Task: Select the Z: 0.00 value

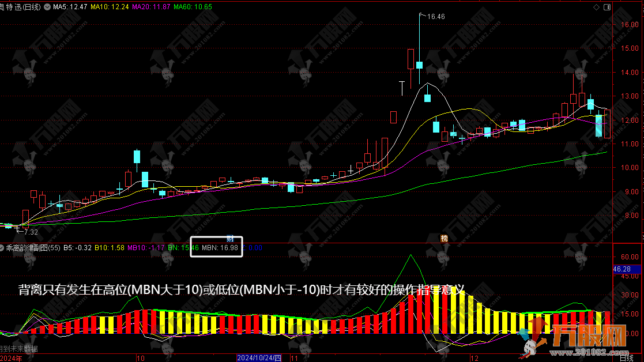Action: [252, 248]
